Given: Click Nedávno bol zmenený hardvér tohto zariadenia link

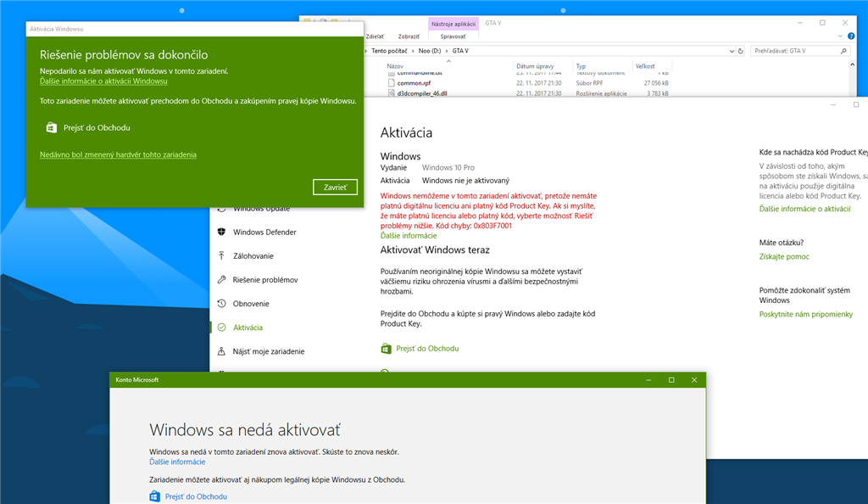Looking at the screenshot, I should coord(118,154).
